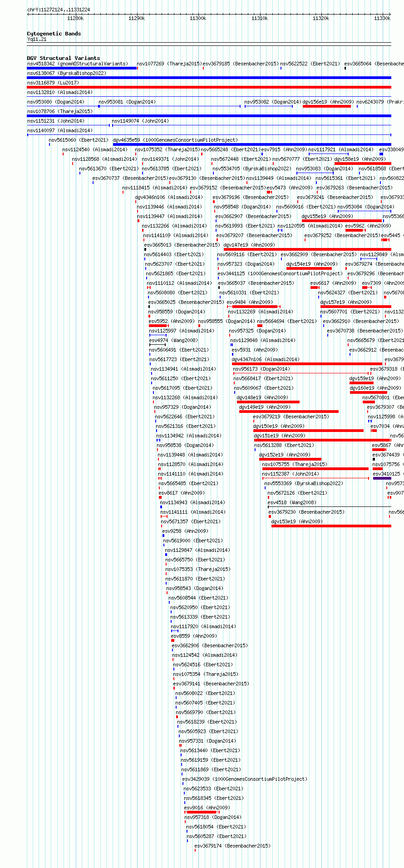
Task: Click dgv155e19 (Ahn2009) label
Action: click(327, 216)
